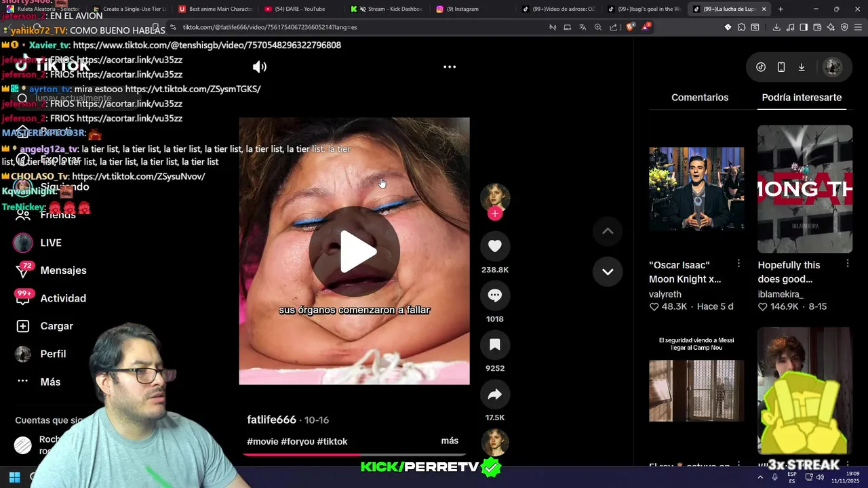868x488 pixels.
Task: Follow creator via red plus badge
Action: (495, 213)
